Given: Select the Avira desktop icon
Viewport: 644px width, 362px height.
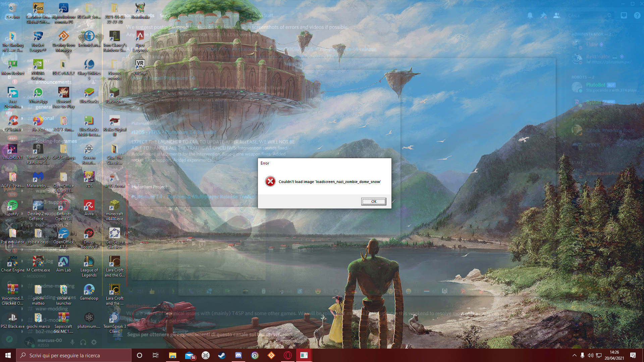Looking at the screenshot, I should tap(89, 208).
